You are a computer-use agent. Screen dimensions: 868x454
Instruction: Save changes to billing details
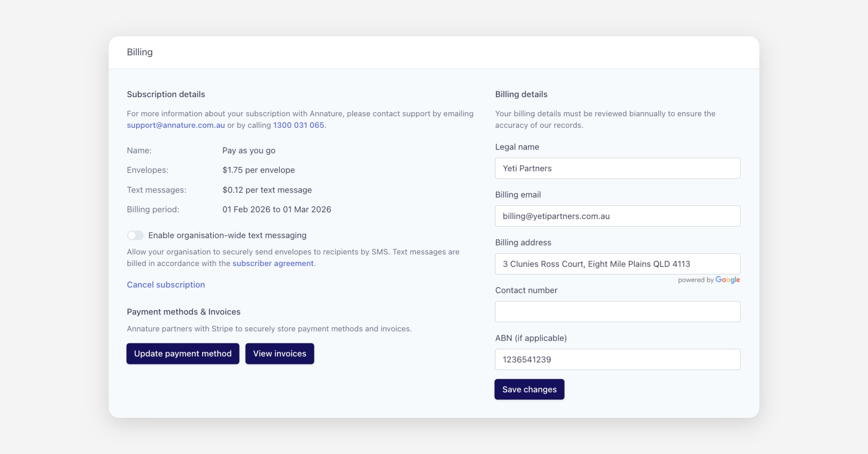529,390
